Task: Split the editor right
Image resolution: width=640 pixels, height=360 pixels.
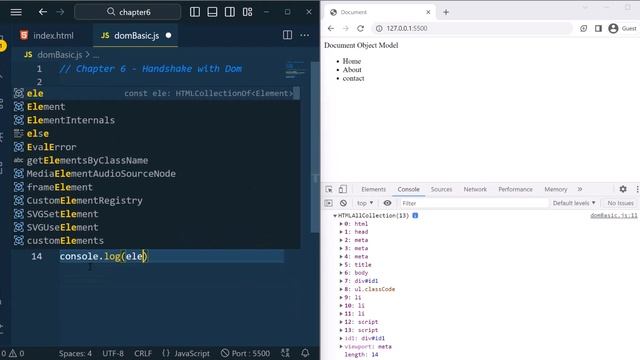Action: 287,35
